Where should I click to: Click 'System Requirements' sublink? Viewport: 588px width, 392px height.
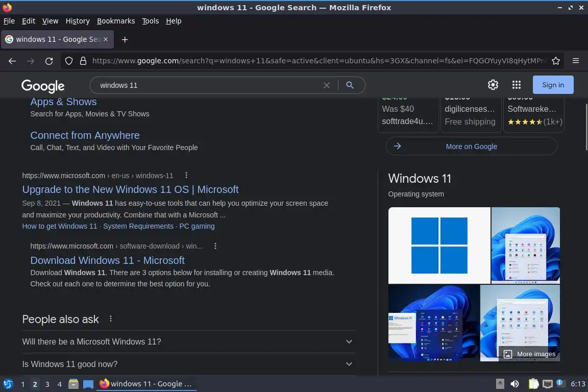coord(138,226)
